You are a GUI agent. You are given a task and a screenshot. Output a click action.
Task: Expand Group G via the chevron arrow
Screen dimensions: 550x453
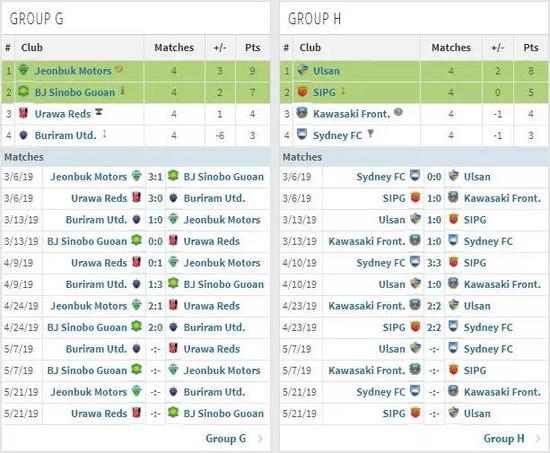260,438
